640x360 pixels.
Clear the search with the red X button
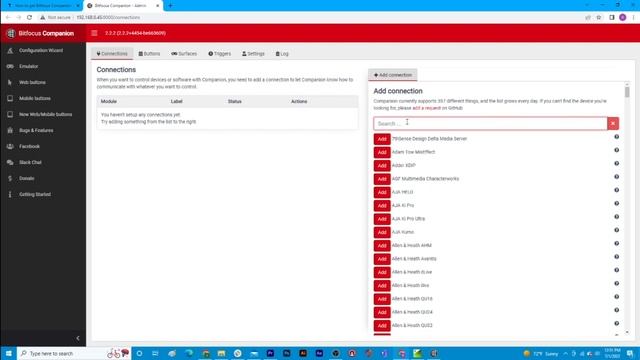613,124
